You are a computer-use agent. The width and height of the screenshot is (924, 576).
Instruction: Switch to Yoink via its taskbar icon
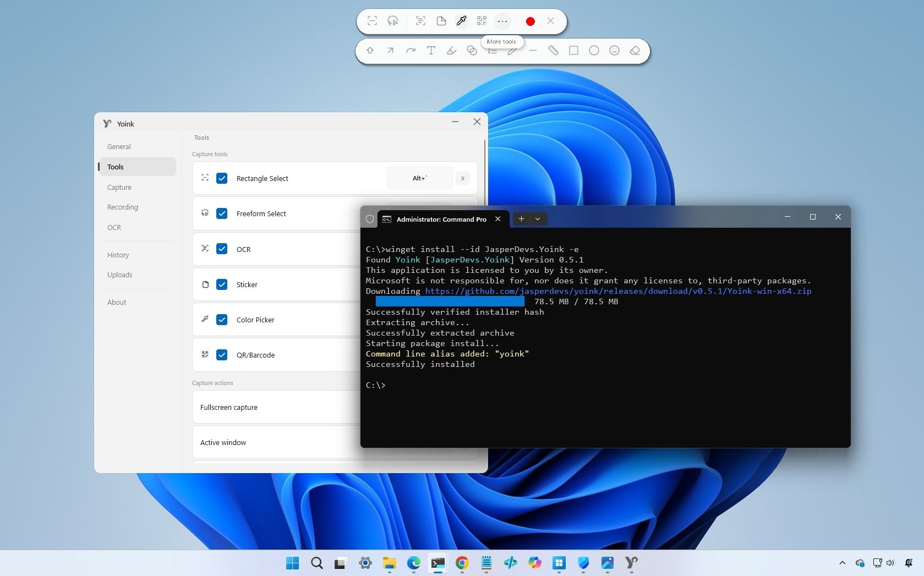[632, 563]
